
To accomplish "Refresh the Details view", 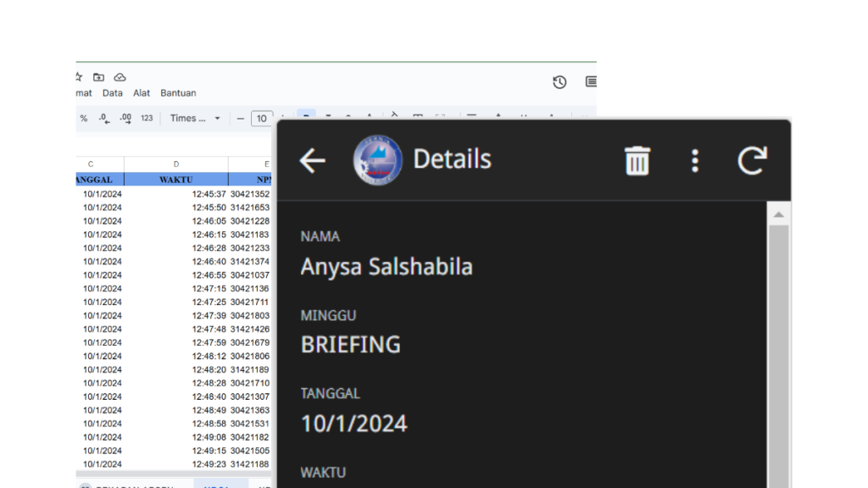I will 752,160.
